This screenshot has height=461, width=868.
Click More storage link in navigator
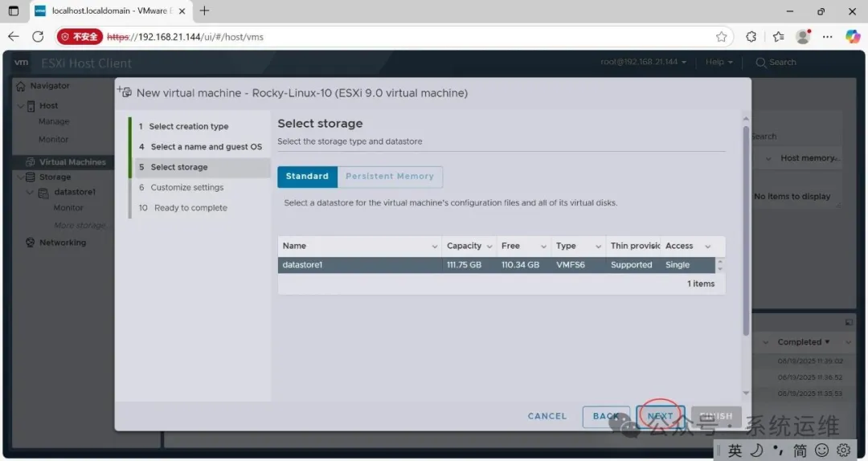pos(80,225)
